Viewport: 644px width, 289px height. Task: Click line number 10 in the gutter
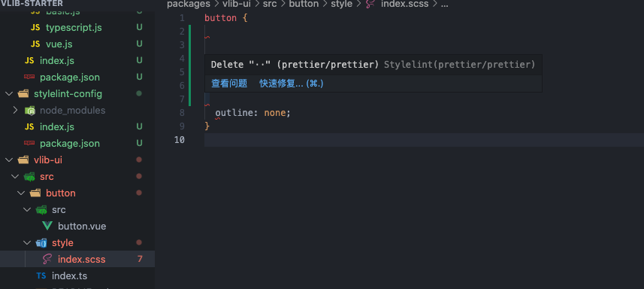coord(180,140)
